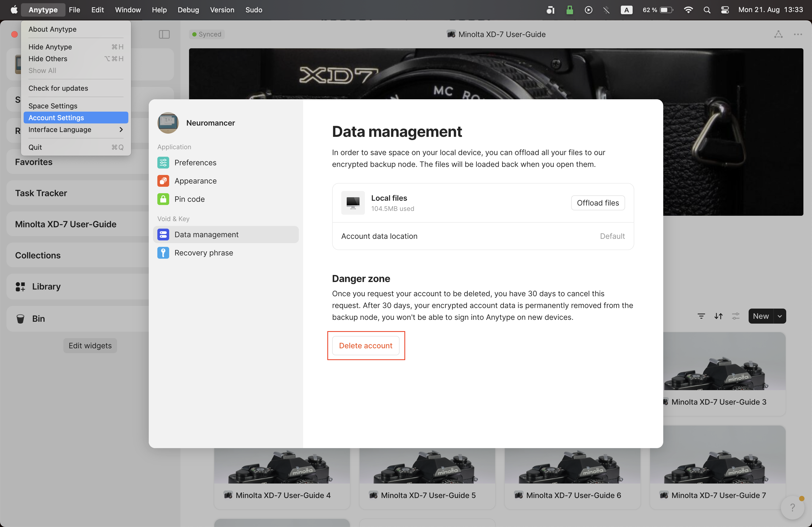Screen dimensions: 812x527
Task: Click the Delete account button
Action: point(365,346)
